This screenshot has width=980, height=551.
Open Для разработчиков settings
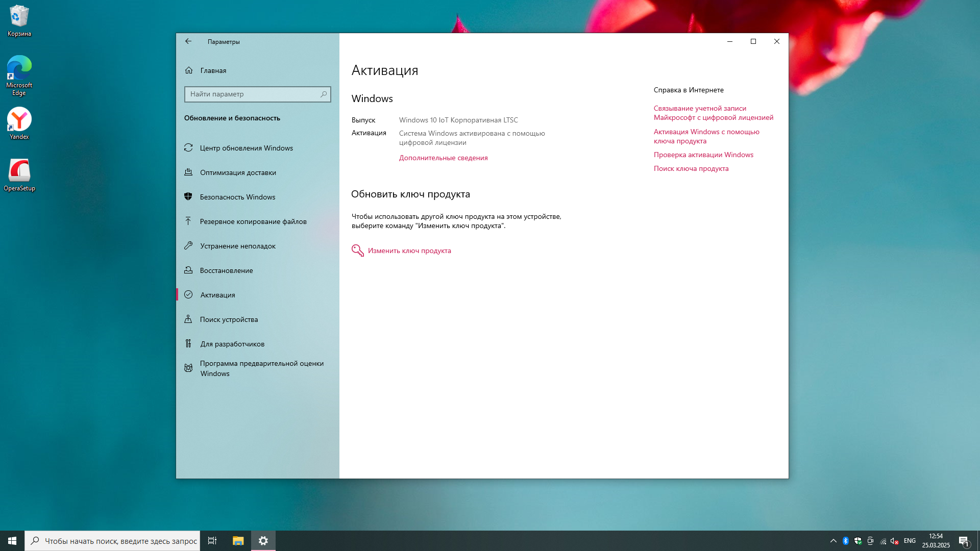click(x=232, y=344)
